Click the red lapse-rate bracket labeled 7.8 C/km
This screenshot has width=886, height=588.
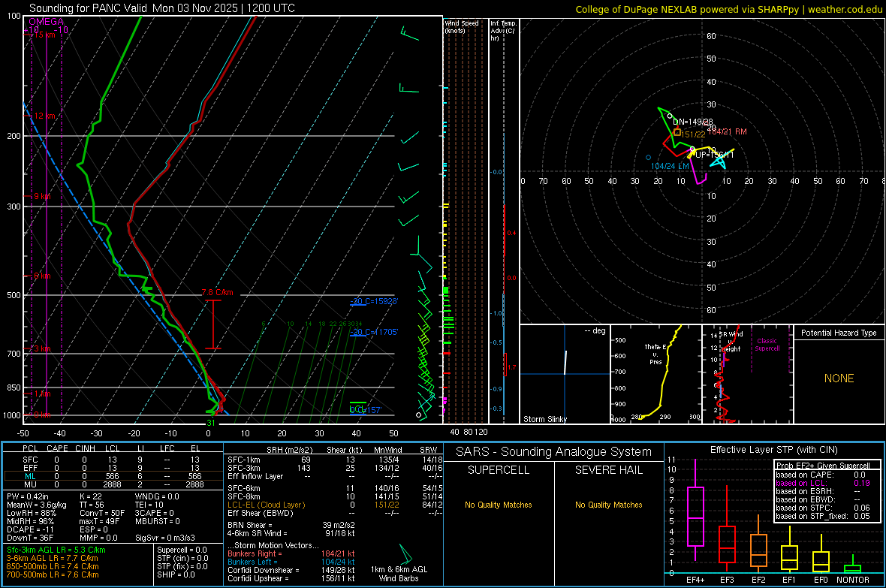(x=213, y=324)
